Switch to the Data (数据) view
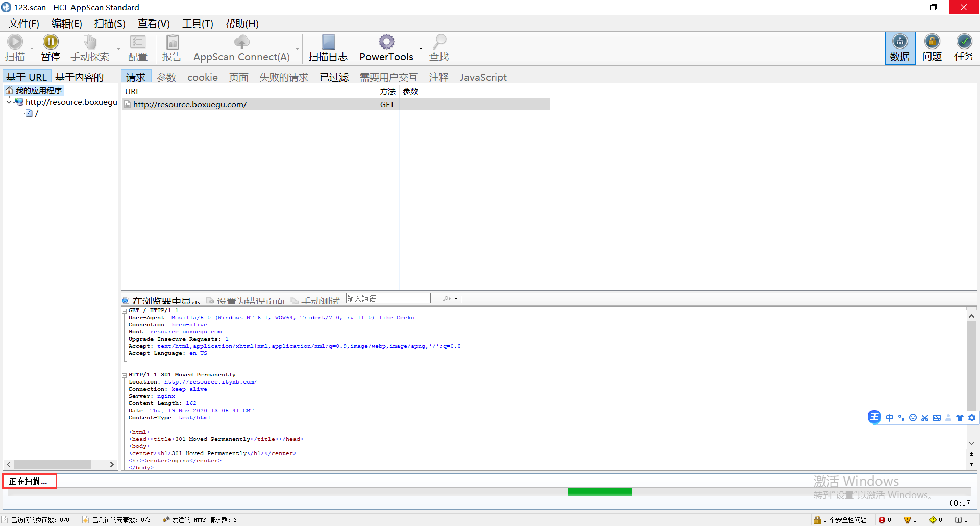This screenshot has width=980, height=526. pyautogui.click(x=900, y=48)
